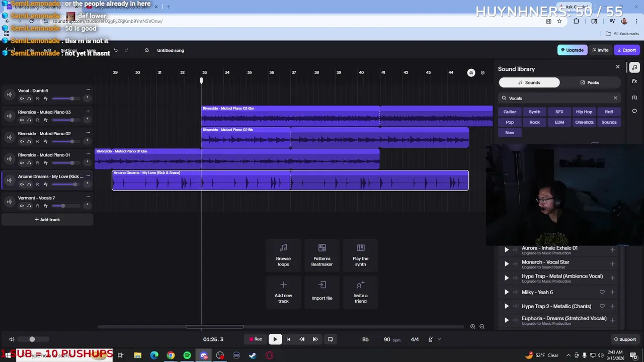Click instrument icon of Vermont - Vocals 7
644x362 pixels.
coord(9,202)
